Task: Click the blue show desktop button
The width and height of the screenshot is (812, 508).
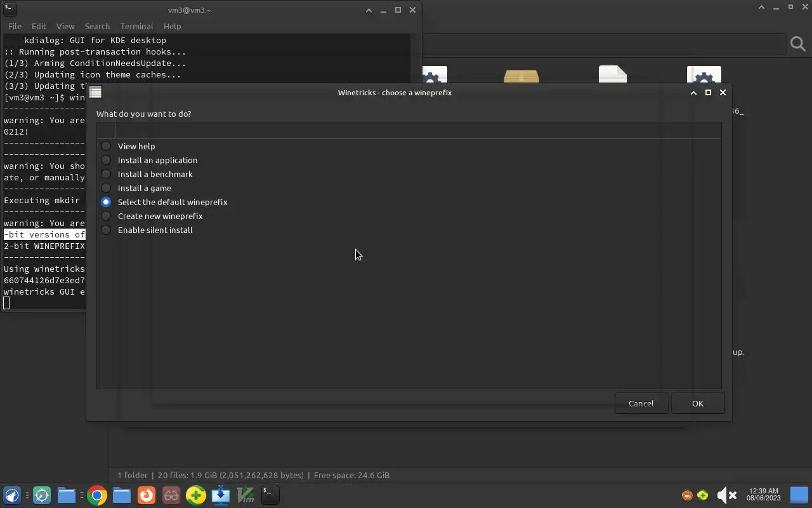Action: [799, 495]
